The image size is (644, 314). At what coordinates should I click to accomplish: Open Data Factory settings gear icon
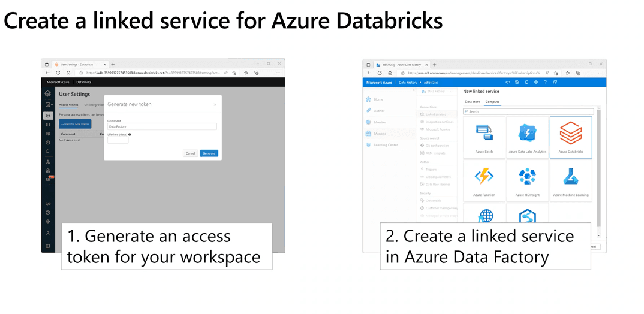pos(536,82)
